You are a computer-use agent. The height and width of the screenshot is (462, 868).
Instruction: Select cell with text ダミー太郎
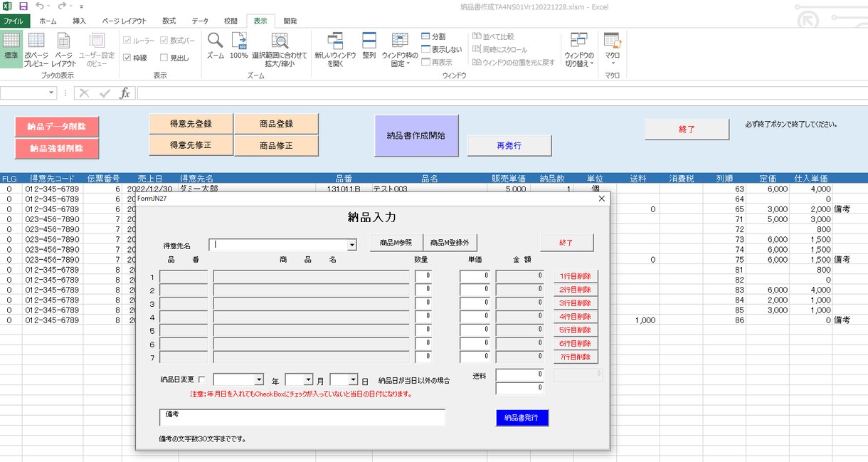247,189
